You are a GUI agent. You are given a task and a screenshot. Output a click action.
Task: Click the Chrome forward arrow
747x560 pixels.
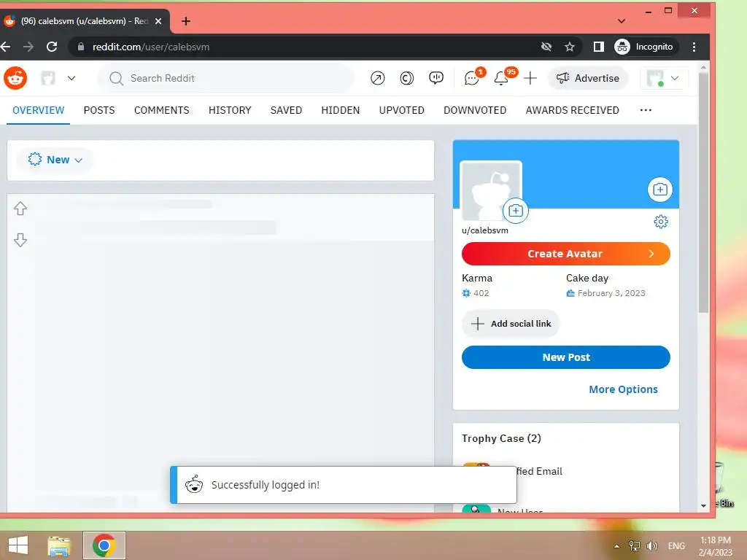(x=28, y=47)
